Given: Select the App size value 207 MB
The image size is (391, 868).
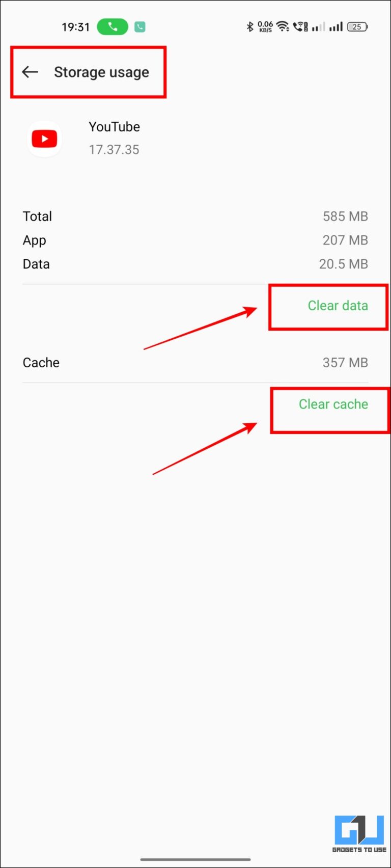Looking at the screenshot, I should point(345,240).
